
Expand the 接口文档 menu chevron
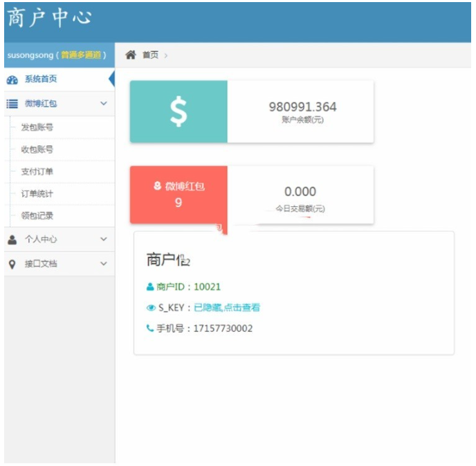click(x=104, y=264)
